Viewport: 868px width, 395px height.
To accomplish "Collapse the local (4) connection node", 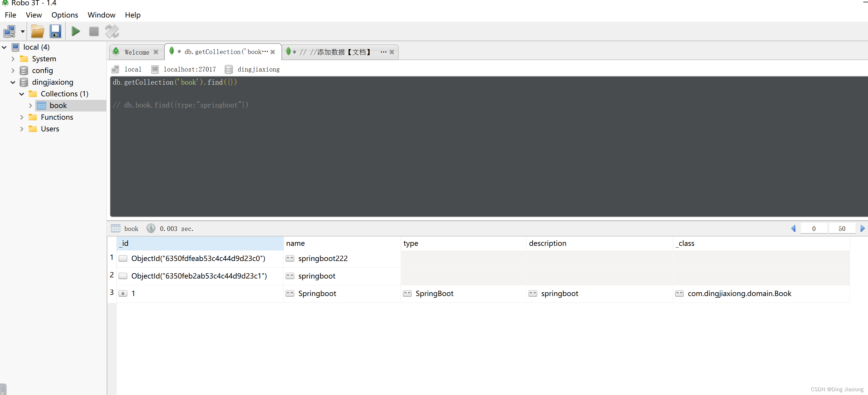I will coord(4,47).
